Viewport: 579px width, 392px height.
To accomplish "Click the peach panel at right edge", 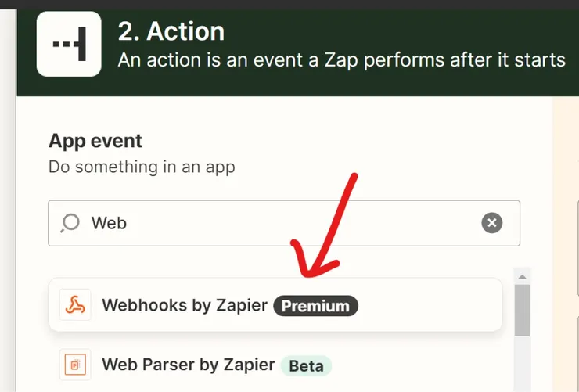I will pyautogui.click(x=566, y=235).
